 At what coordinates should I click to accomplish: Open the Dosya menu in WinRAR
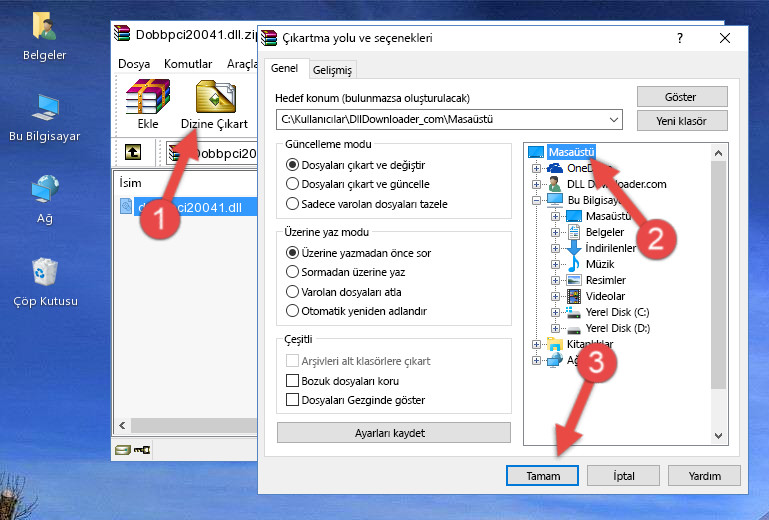tap(134, 64)
